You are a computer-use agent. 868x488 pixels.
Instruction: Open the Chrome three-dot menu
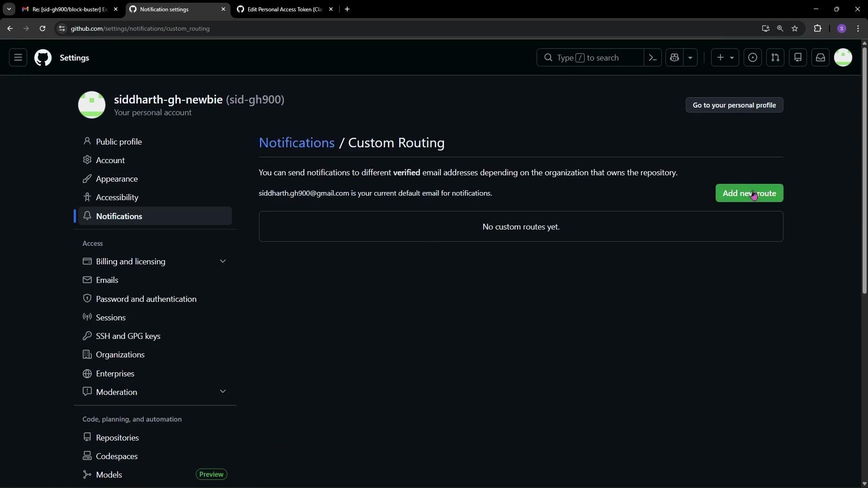pos(858,28)
